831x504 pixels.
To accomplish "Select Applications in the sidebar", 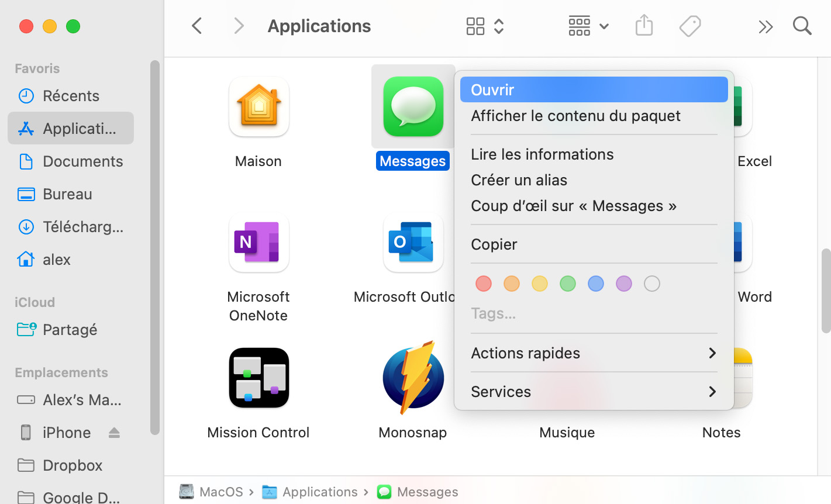I will (71, 129).
